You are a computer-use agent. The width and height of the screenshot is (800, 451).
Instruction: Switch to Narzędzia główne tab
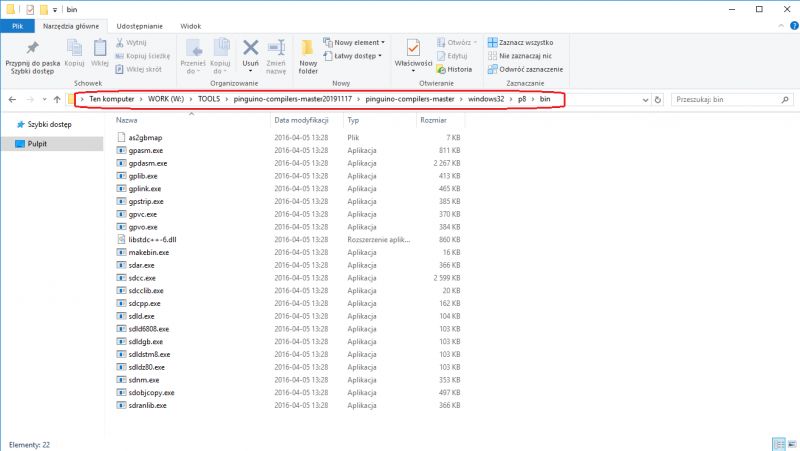(x=71, y=26)
